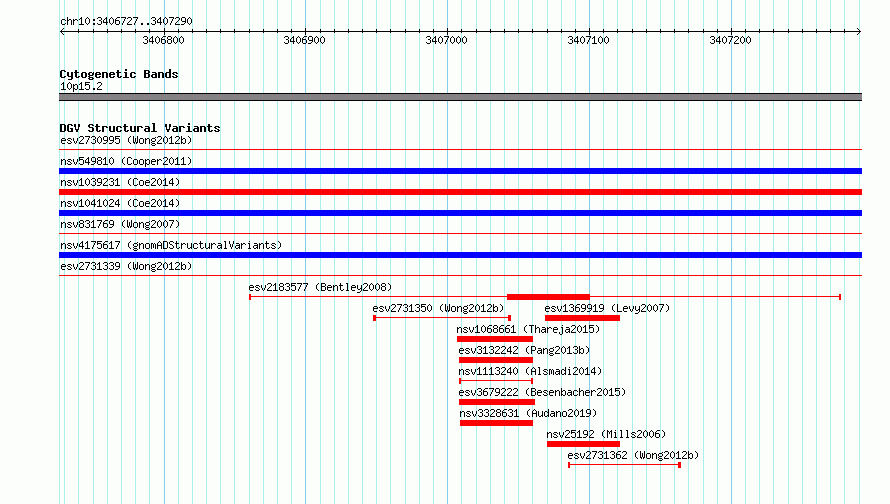Open nsv25192 (Mills2006) label

606,434
